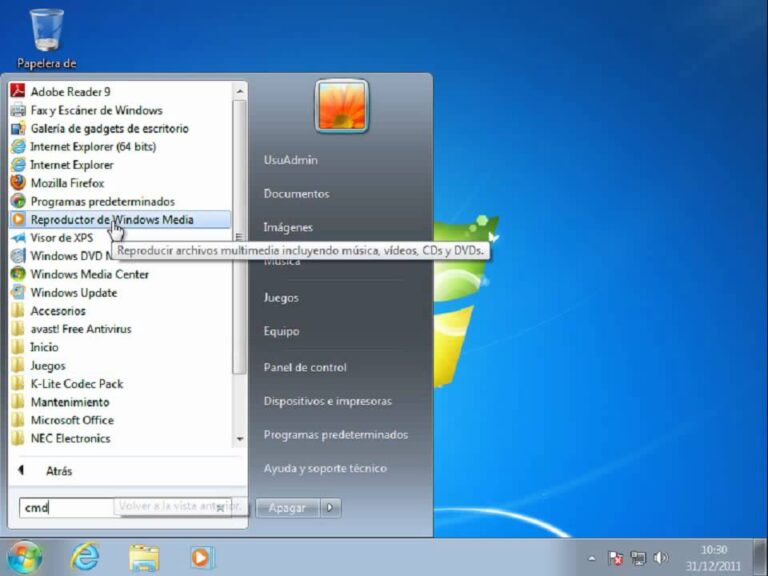Viewport: 768px width, 576px height.
Task: Open the volume speaker tray icon
Action: [x=660, y=558]
